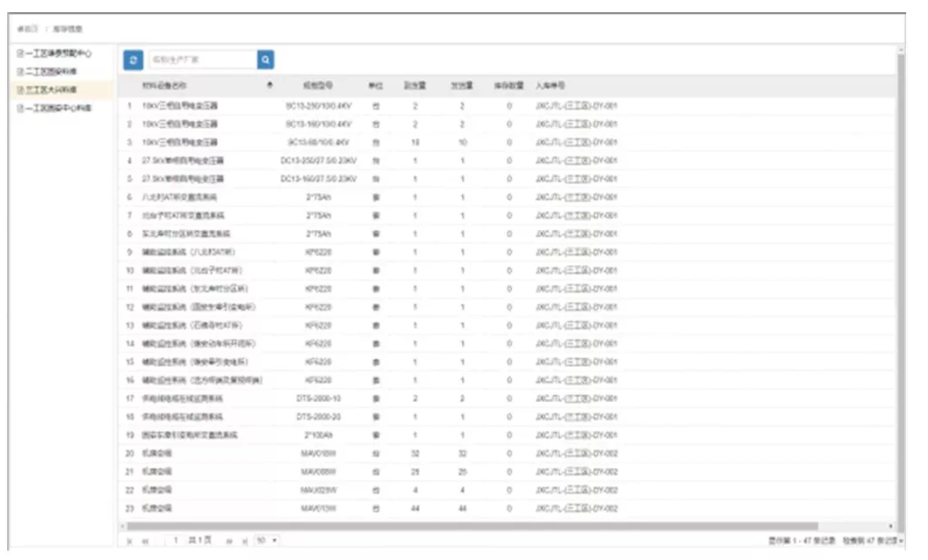Click the DTS-2000-10 cell in row 17
The width and height of the screenshot is (928, 560).
(319, 399)
